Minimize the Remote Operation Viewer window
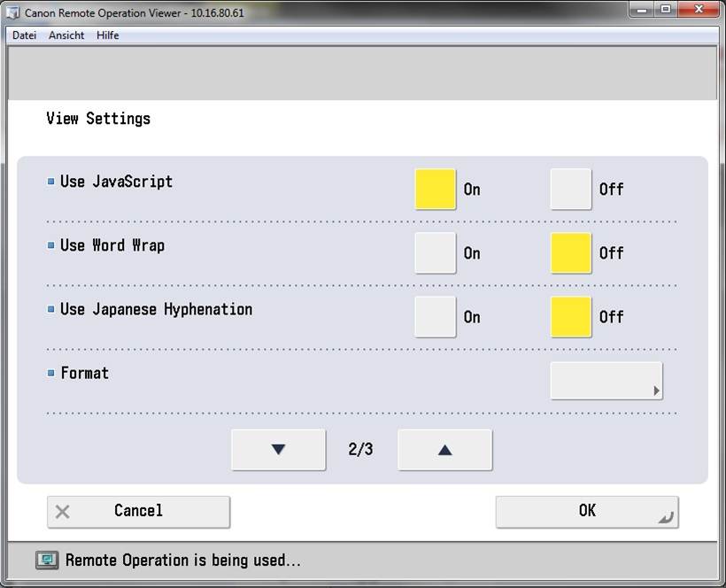The image size is (726, 588). pos(641,10)
